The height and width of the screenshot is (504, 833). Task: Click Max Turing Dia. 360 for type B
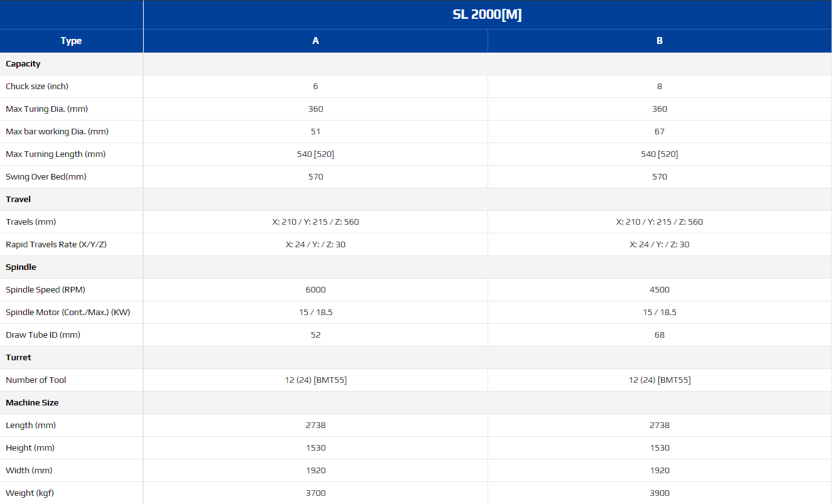pos(660,109)
